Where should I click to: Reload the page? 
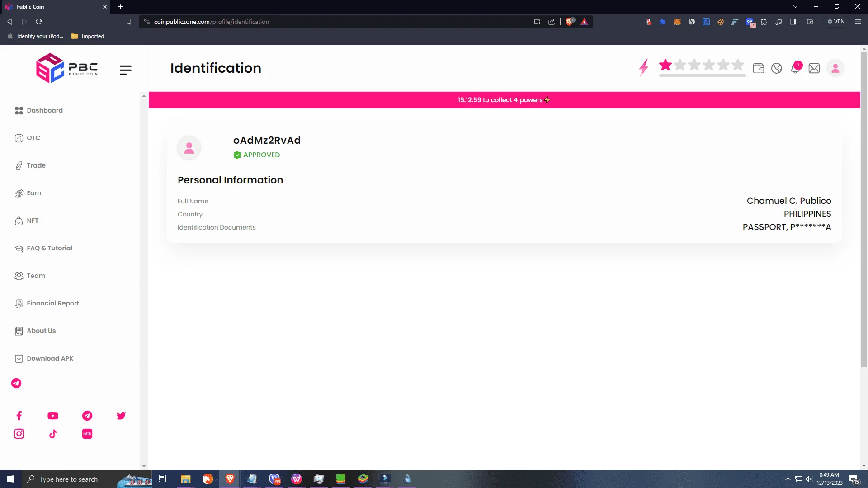pos(39,22)
